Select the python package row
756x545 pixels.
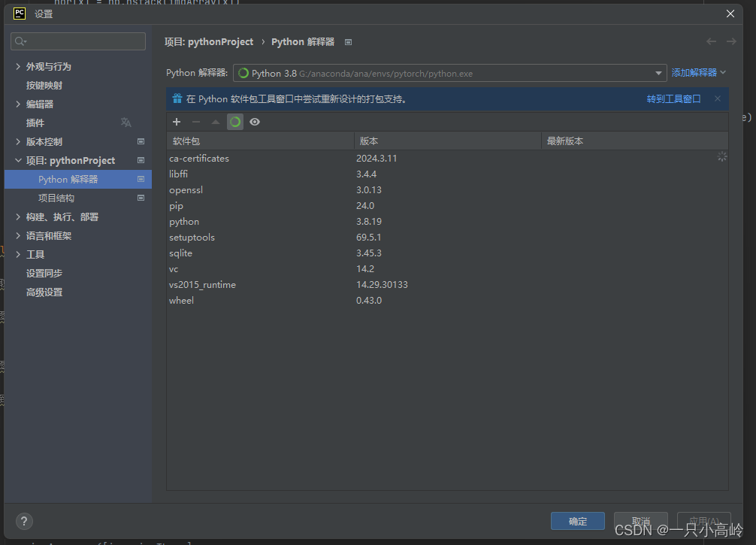447,221
